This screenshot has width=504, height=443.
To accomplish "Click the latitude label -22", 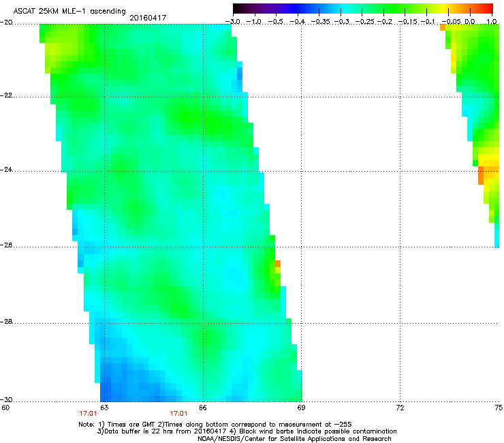I will pyautogui.click(x=6, y=95).
